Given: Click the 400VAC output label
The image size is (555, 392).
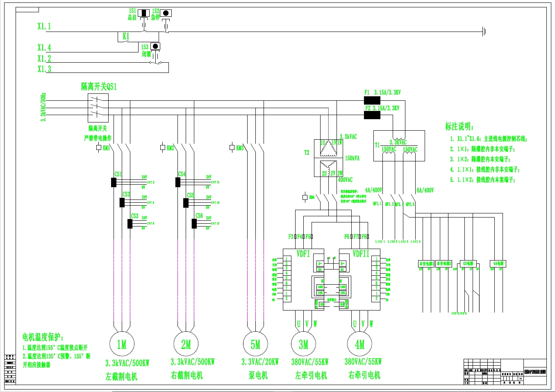Looking at the screenshot, I should 345,180.
